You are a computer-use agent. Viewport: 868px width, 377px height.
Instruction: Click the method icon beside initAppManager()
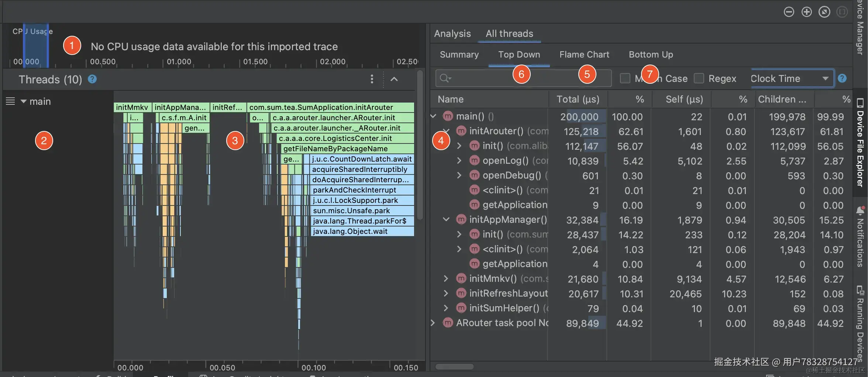pos(461,220)
